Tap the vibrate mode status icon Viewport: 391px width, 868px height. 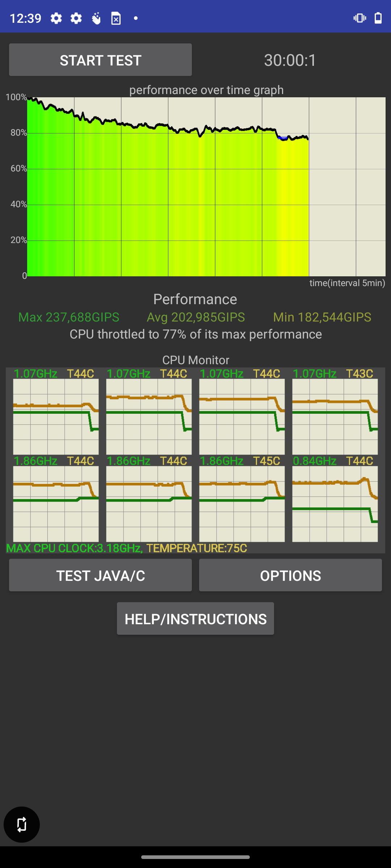coord(360,18)
